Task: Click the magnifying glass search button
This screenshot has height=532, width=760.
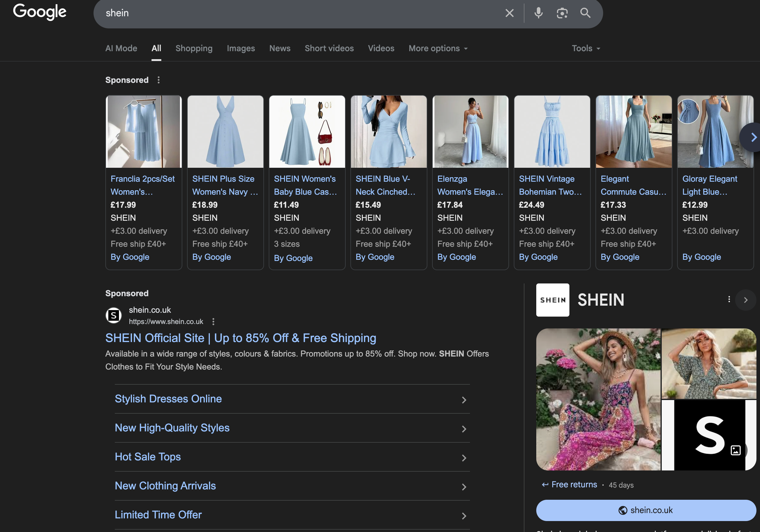Action: (x=585, y=13)
